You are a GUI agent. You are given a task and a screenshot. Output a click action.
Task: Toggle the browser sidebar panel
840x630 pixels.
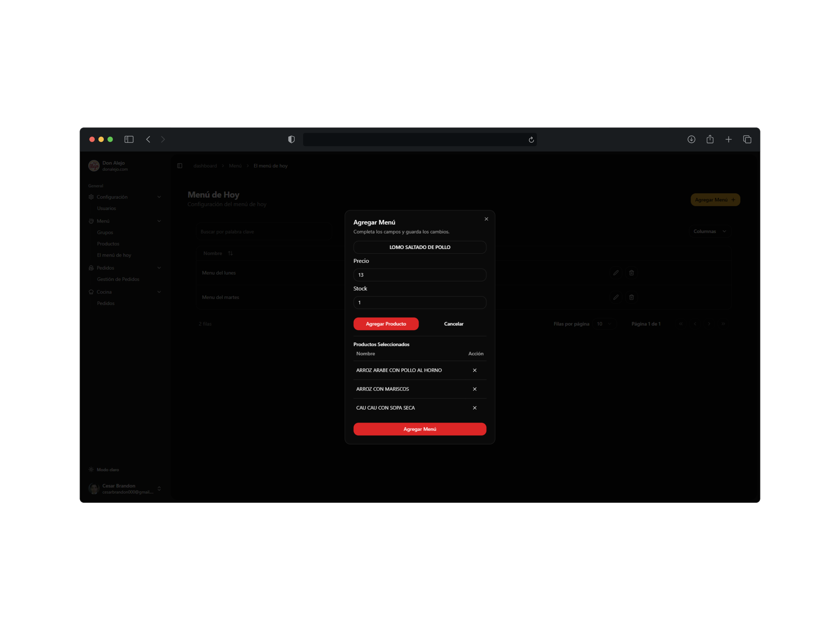pos(129,139)
